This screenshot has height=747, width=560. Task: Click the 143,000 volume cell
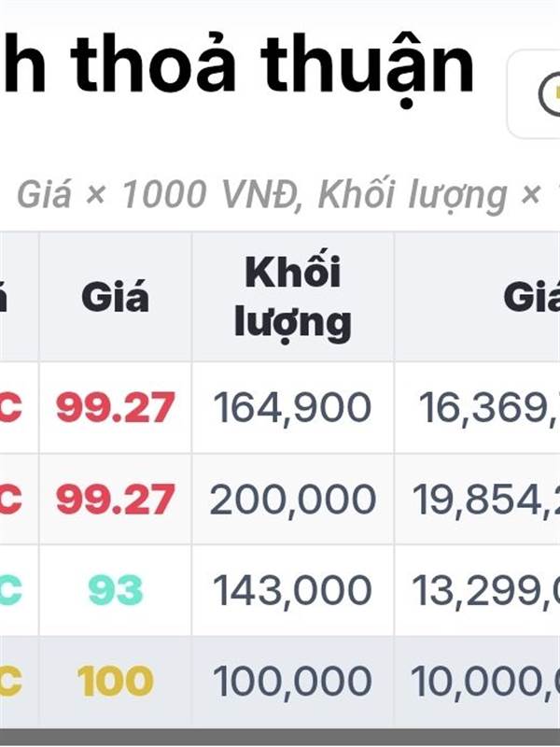293,590
